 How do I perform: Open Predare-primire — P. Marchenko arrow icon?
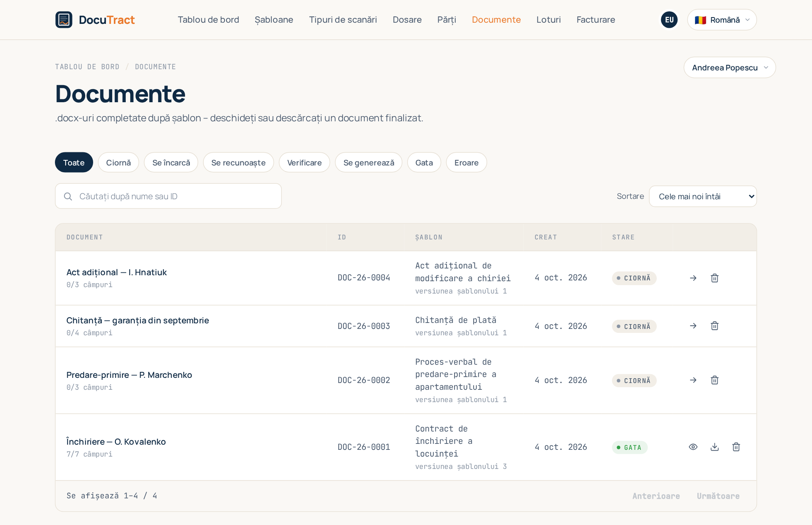693,380
